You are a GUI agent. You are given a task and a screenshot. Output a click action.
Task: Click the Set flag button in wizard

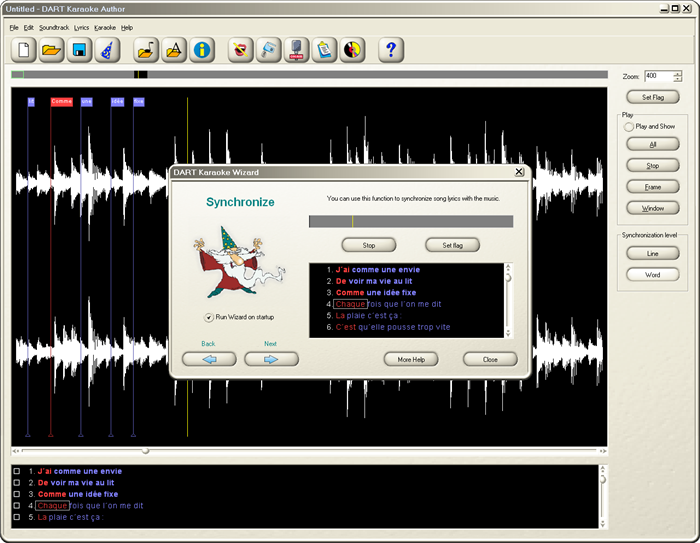453,244
